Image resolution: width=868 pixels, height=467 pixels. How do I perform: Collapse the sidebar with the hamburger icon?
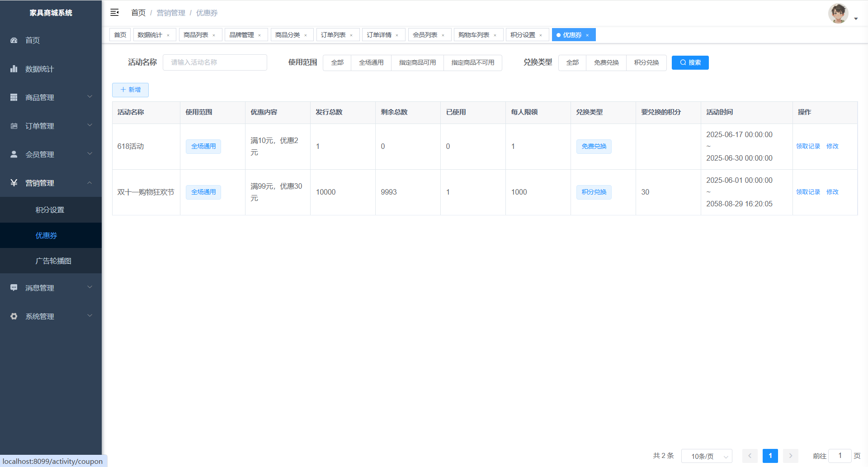point(114,13)
